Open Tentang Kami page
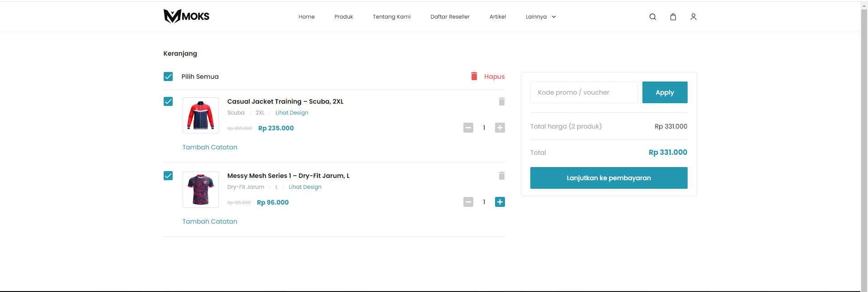 (x=392, y=17)
